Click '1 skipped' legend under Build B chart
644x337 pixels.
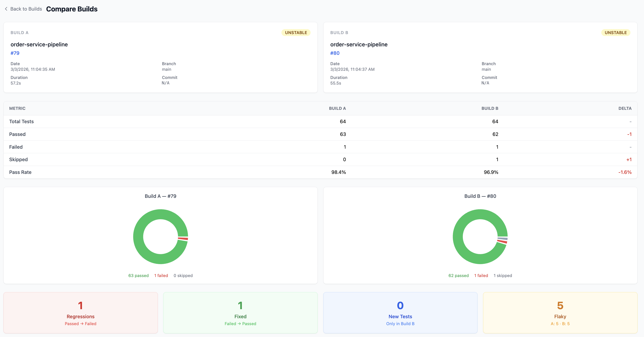[x=503, y=276]
